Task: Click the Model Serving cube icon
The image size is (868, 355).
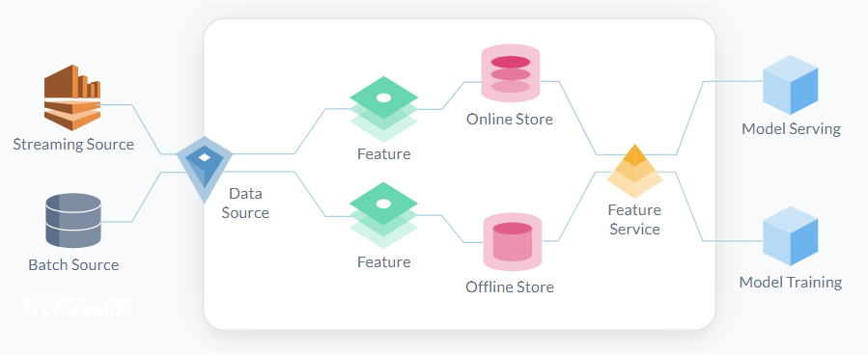Action: tap(791, 85)
